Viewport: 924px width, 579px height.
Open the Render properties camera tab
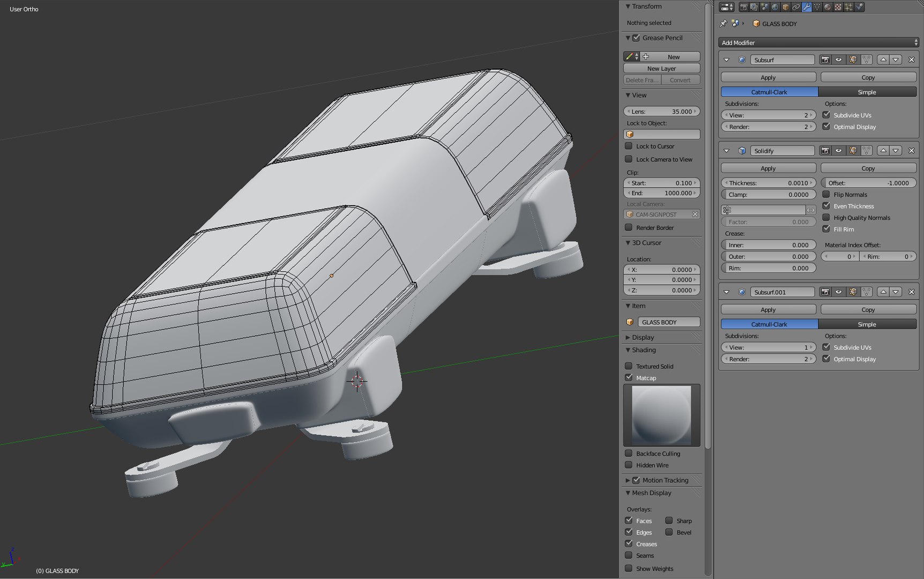click(744, 7)
